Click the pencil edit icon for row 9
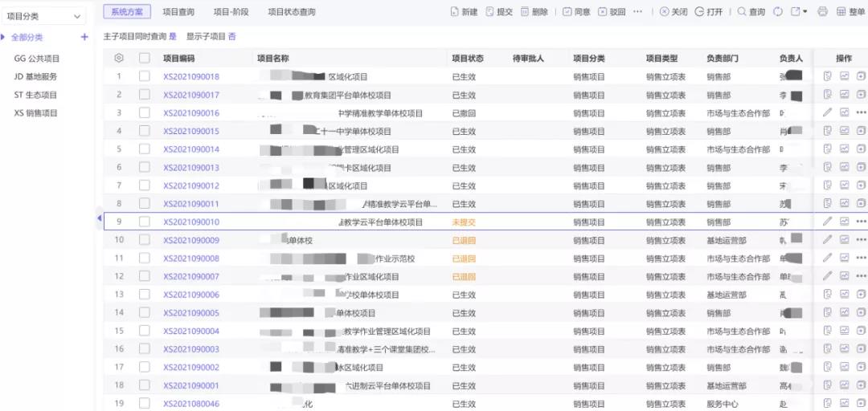The image size is (868, 411). pos(827,222)
